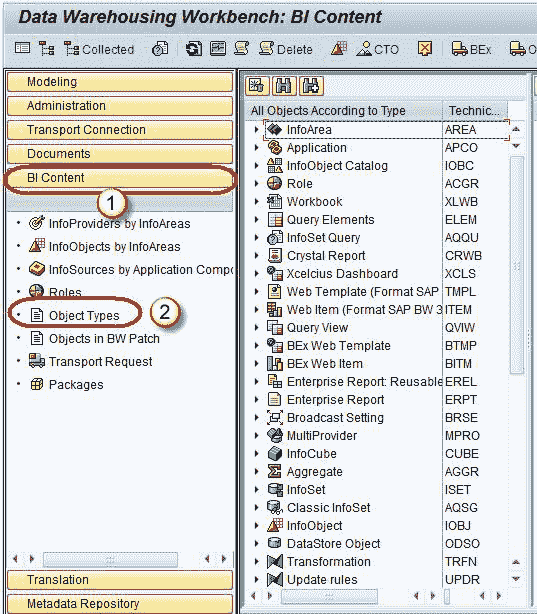Open the Metadata Repository section
The width and height of the screenshot is (537, 614).
(x=120, y=603)
